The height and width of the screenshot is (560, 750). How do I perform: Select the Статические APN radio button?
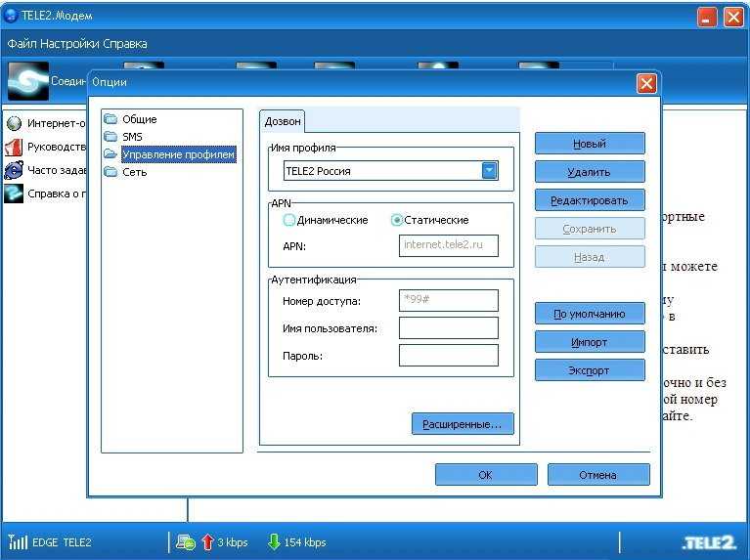pyautogui.click(x=397, y=220)
